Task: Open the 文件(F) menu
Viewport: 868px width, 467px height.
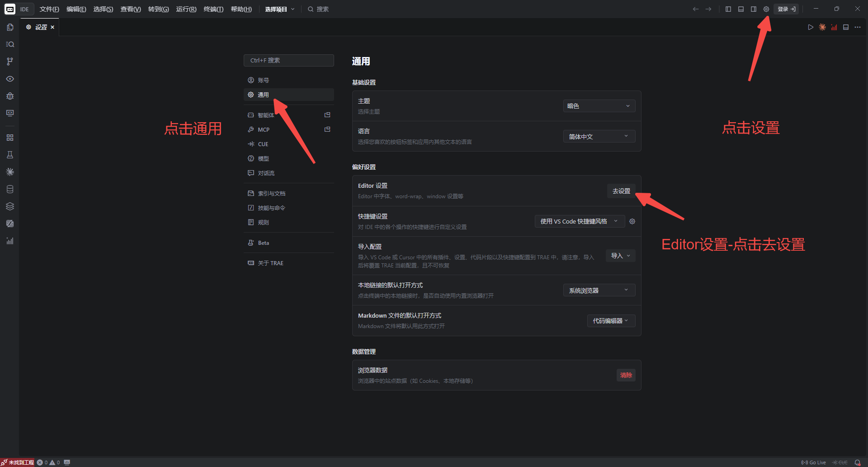Action: 49,9
